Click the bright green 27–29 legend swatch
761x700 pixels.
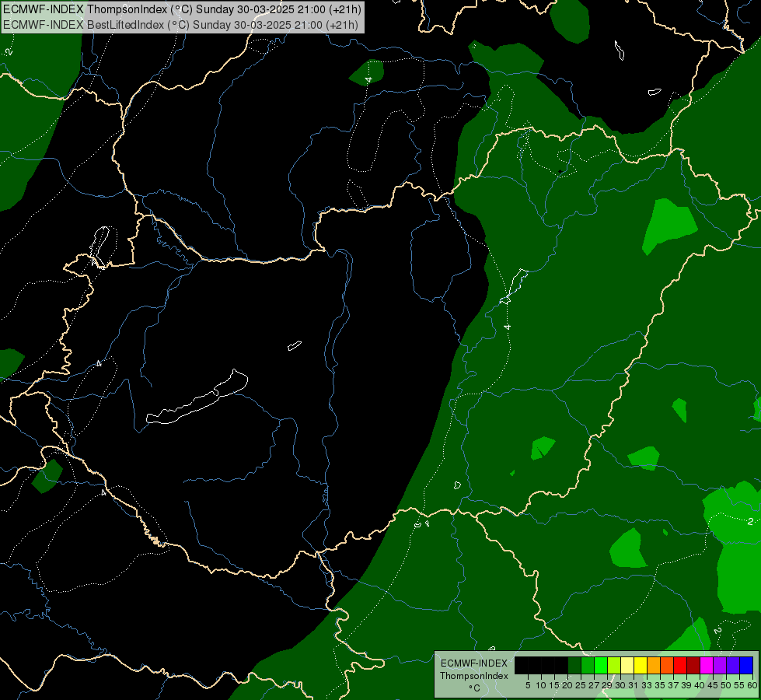(x=601, y=665)
